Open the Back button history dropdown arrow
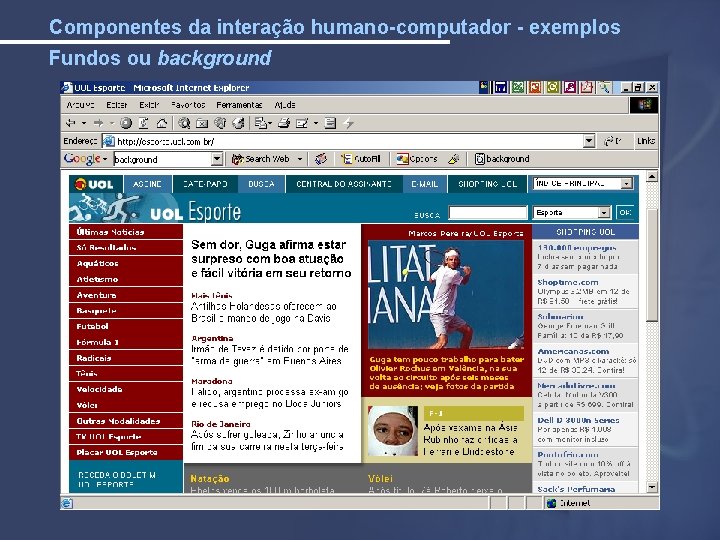Screen dimensions: 720x540 [84, 123]
